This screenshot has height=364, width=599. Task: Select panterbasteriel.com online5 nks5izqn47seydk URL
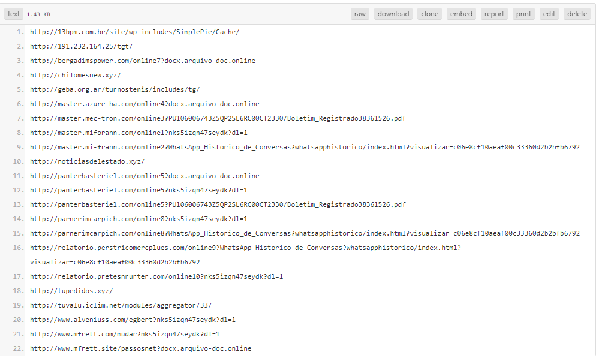click(x=139, y=190)
